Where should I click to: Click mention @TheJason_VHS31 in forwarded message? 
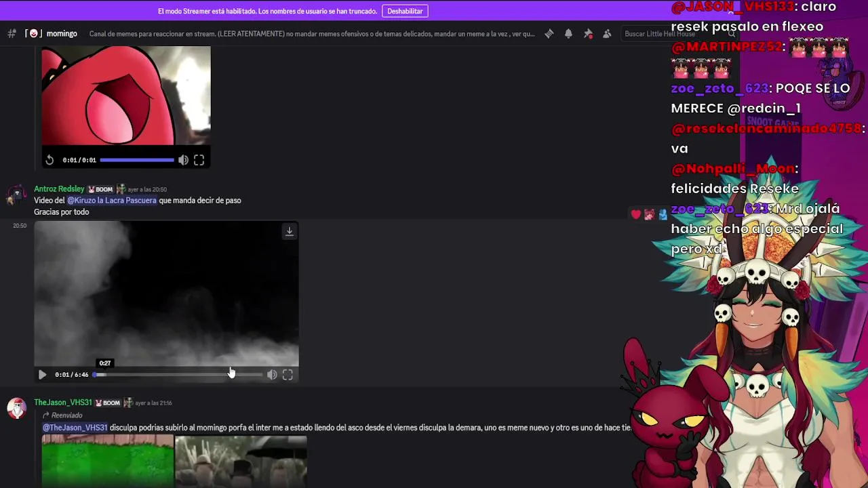click(x=75, y=428)
